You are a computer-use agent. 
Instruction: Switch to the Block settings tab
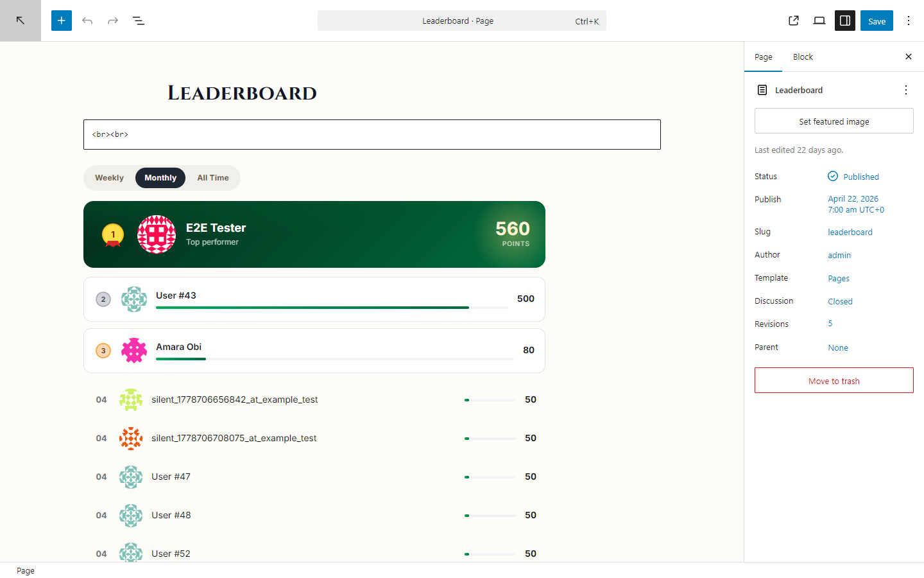click(803, 57)
